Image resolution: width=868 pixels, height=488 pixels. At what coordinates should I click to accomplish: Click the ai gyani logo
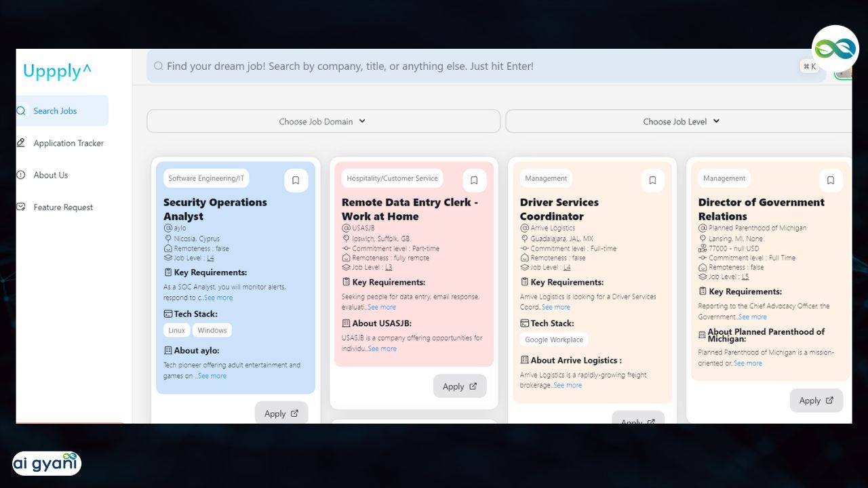click(46, 463)
